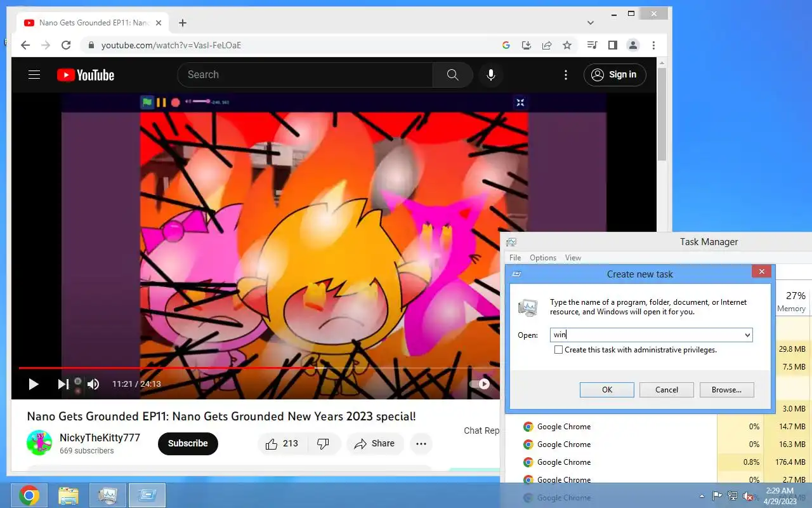Open YouTube settings three-dot menu
812x508 pixels.
(566, 75)
